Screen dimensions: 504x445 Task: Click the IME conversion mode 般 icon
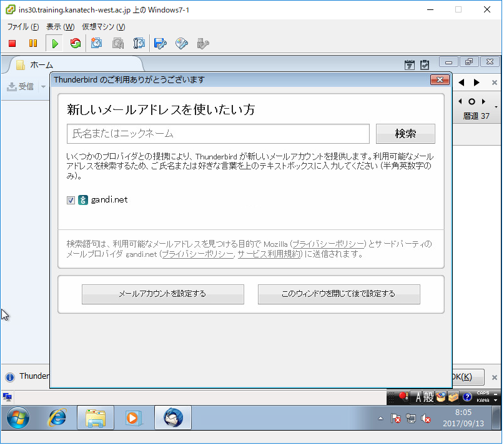click(x=428, y=397)
